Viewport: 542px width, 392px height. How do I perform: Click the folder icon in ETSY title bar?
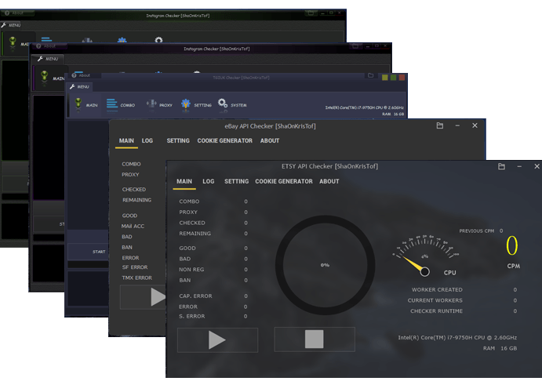pyautogui.click(x=501, y=166)
